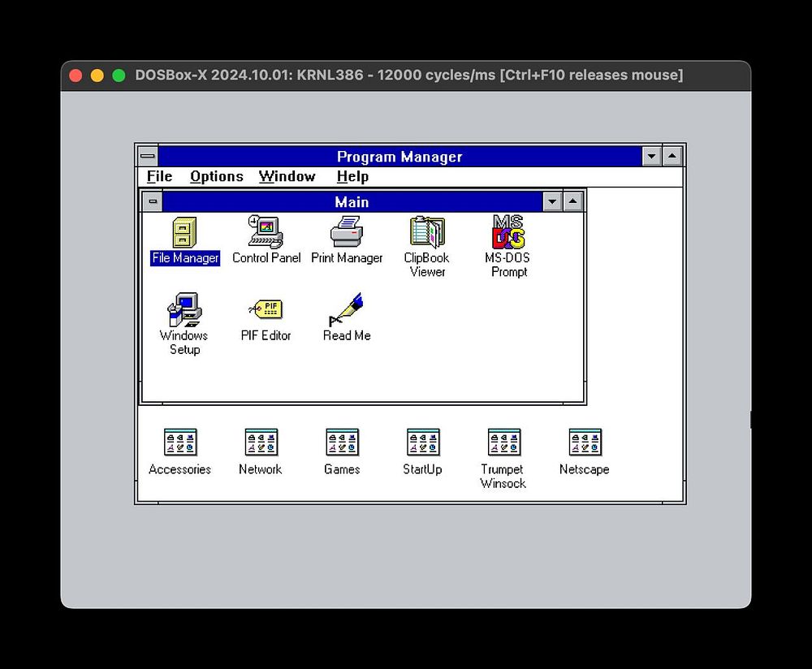Open the Window menu

(x=287, y=176)
